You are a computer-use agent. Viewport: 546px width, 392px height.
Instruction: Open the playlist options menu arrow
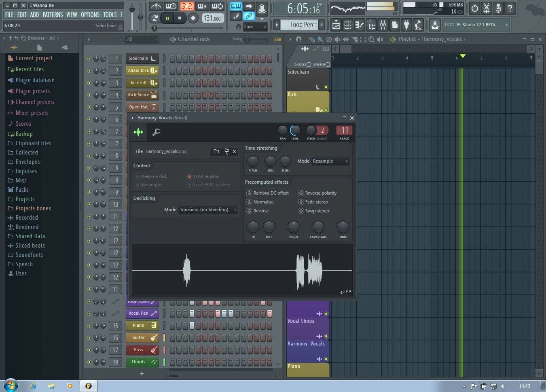pos(290,39)
